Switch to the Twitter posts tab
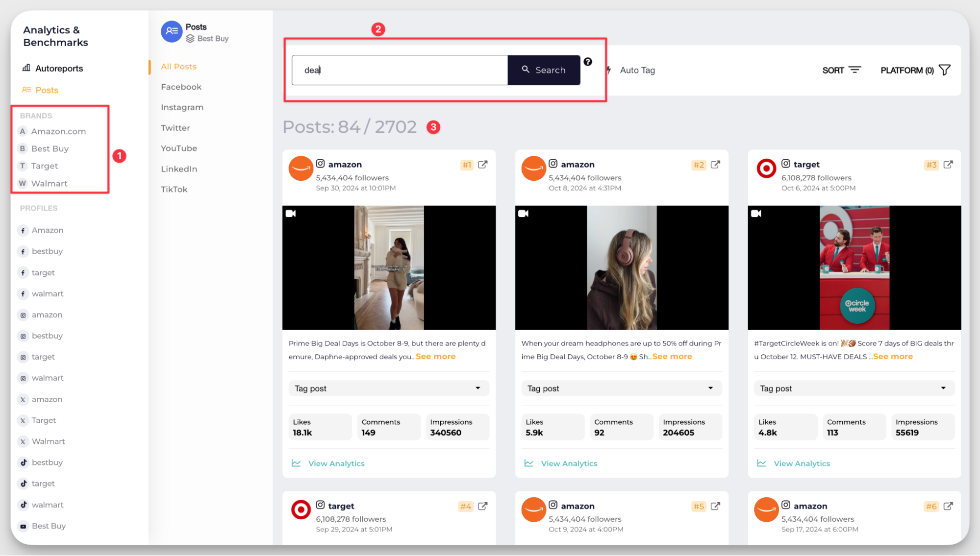980x556 pixels. pyautogui.click(x=175, y=128)
